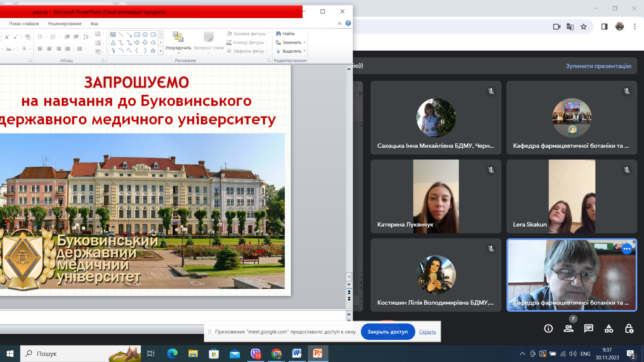Open meeting details info icon
644x362 pixels.
(x=548, y=328)
